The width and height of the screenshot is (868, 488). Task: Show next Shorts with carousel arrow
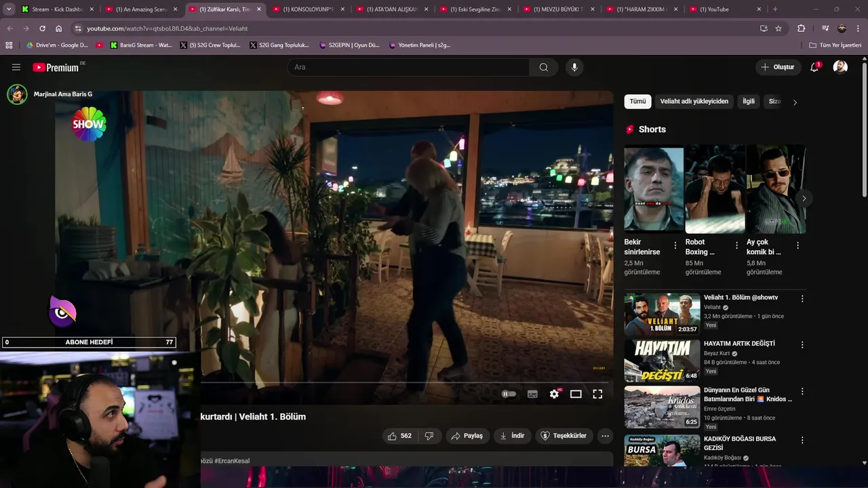click(x=804, y=199)
